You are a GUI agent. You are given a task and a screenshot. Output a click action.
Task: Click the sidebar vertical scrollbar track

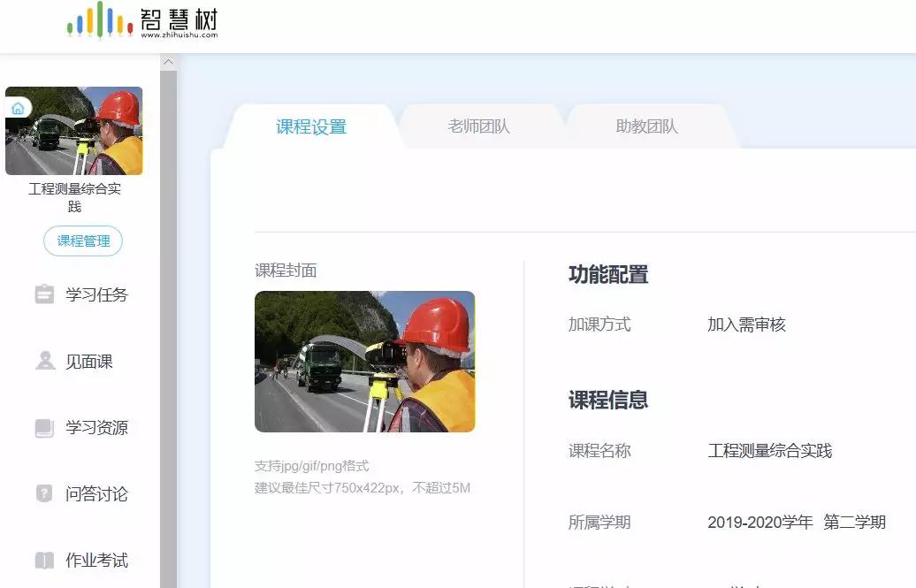(168, 354)
